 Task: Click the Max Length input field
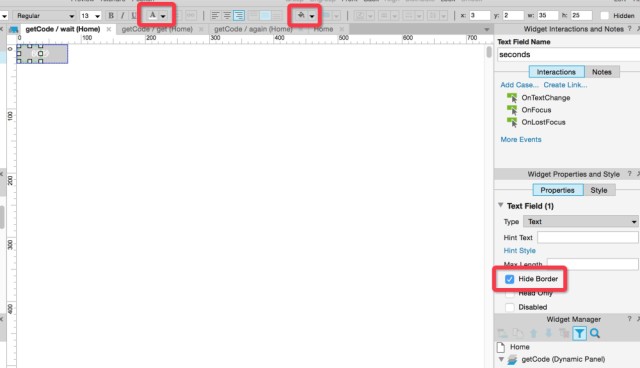click(x=593, y=264)
